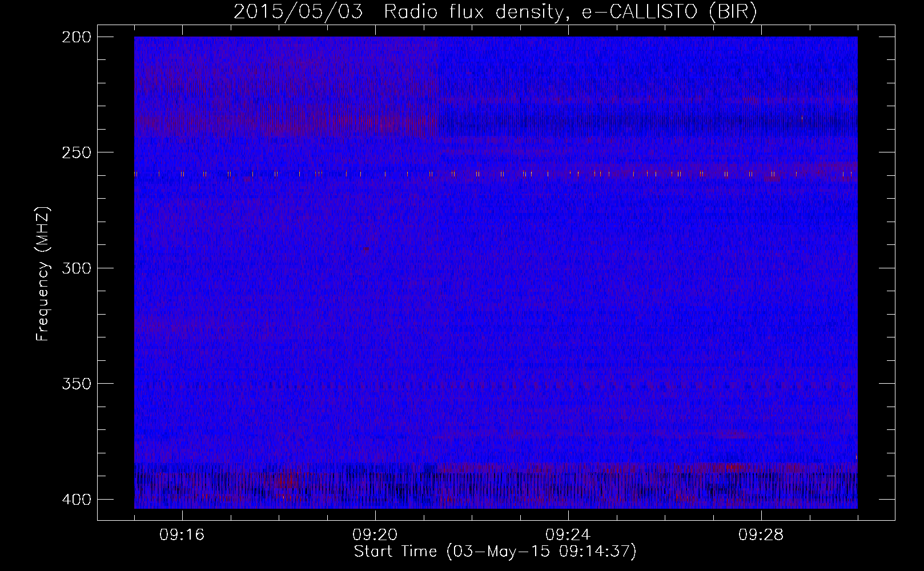Click the 400 frequency tick label
This screenshot has height=571, width=924.
[76, 499]
